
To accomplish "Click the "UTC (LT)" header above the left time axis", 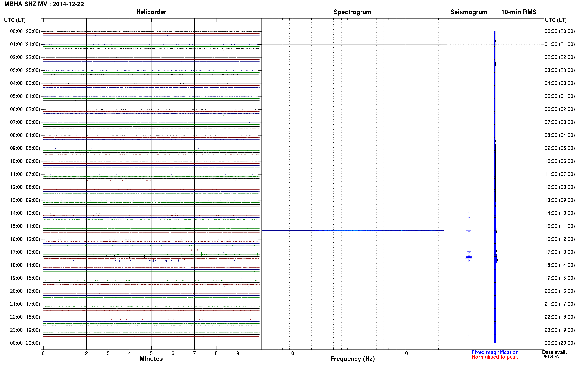I will 15,20.
